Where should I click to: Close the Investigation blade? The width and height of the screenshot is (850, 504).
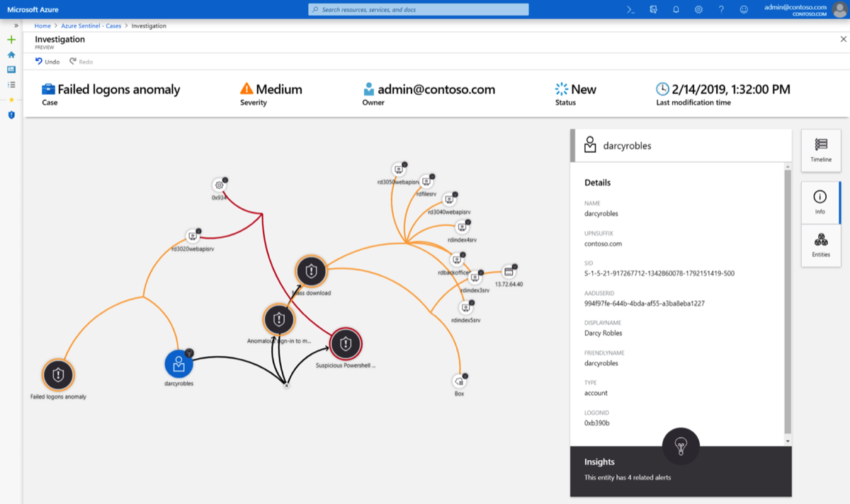coord(842,40)
